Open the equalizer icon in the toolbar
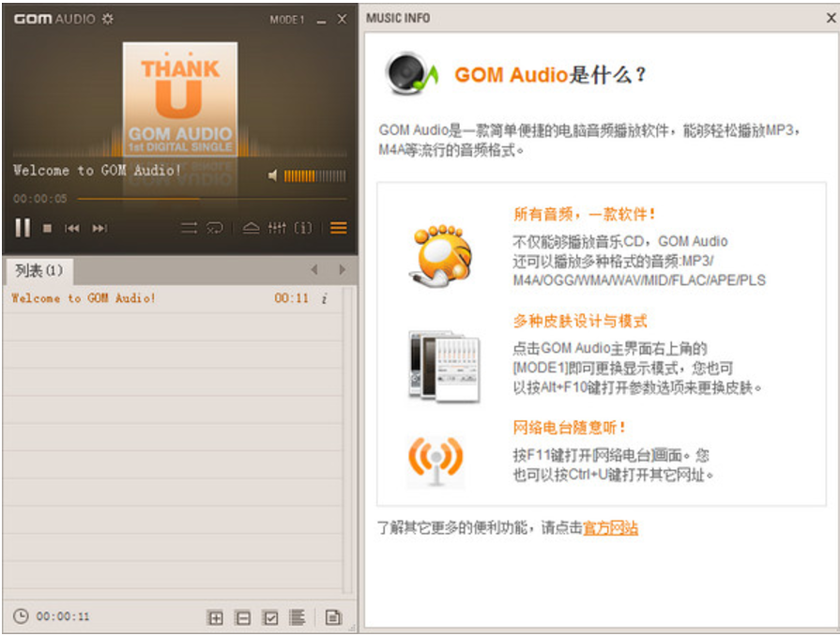This screenshot has height=636, width=840. coord(277,227)
